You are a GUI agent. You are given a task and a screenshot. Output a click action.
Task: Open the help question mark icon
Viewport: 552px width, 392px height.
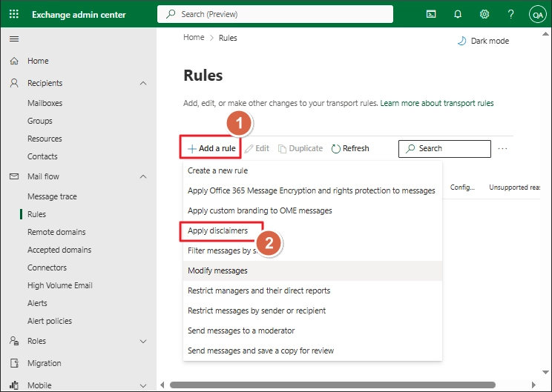click(x=510, y=14)
